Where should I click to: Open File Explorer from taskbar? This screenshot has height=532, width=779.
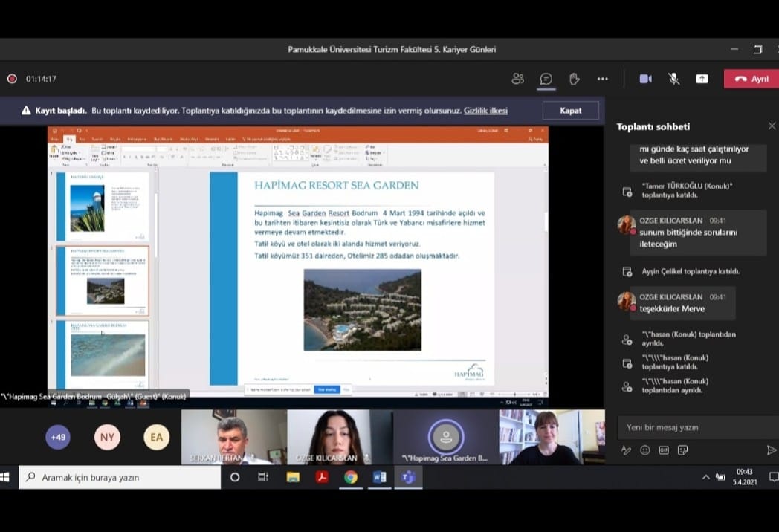coord(293,477)
